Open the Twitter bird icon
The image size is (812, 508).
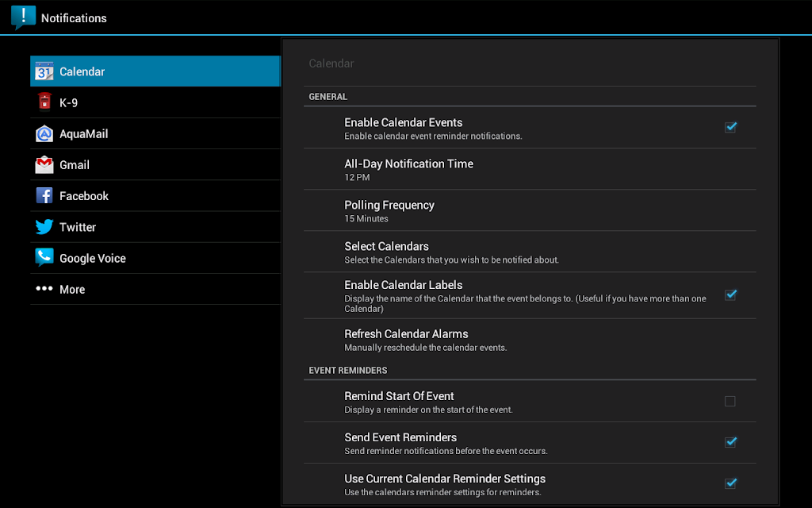click(x=44, y=227)
